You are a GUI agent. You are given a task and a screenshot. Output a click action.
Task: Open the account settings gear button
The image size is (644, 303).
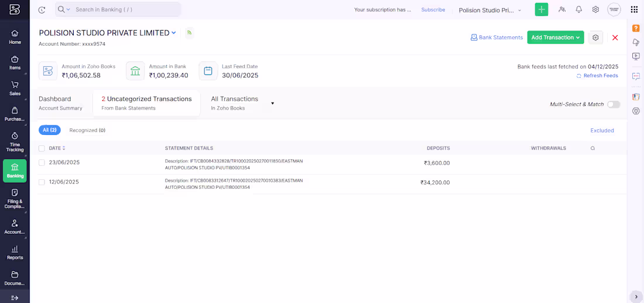click(x=595, y=38)
